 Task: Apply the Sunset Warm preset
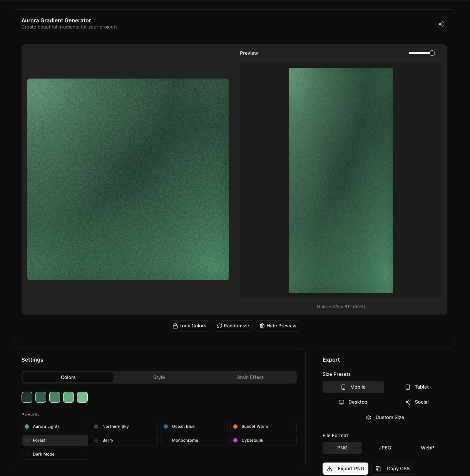tap(263, 427)
